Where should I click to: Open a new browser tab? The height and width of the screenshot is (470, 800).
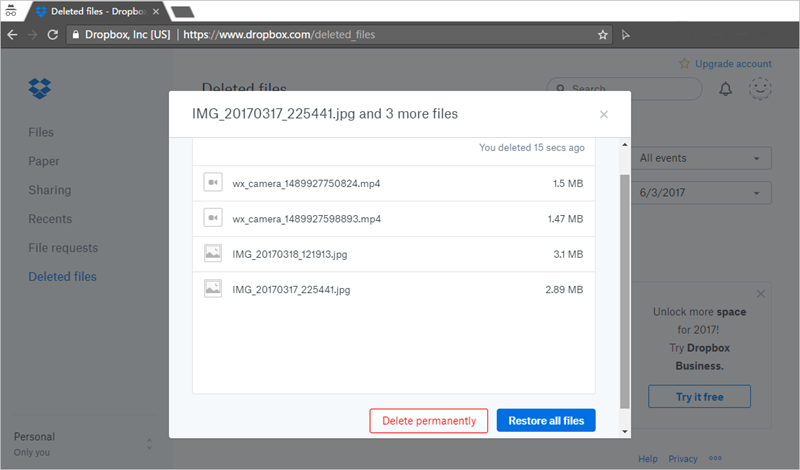tap(182, 12)
